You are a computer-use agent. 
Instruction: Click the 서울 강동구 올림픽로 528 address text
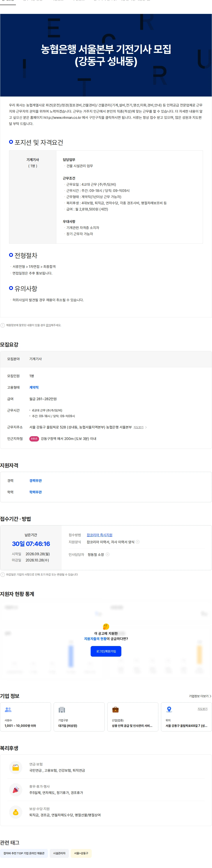point(81,427)
